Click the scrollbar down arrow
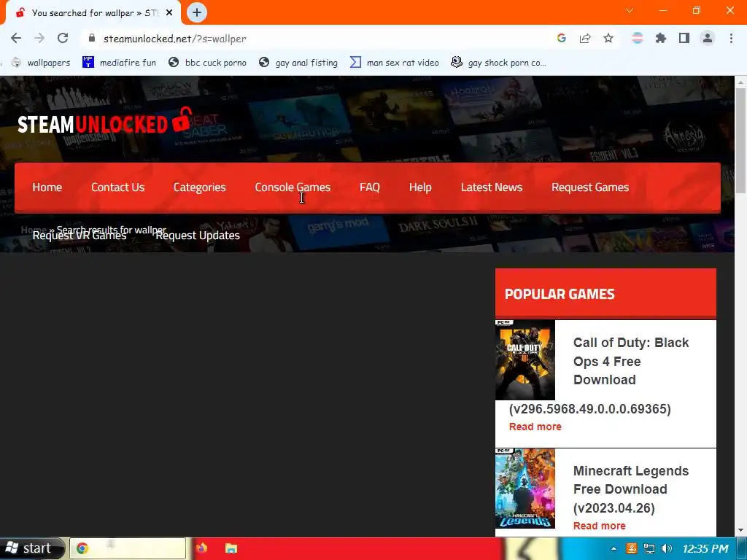The width and height of the screenshot is (747, 560). coord(741,530)
